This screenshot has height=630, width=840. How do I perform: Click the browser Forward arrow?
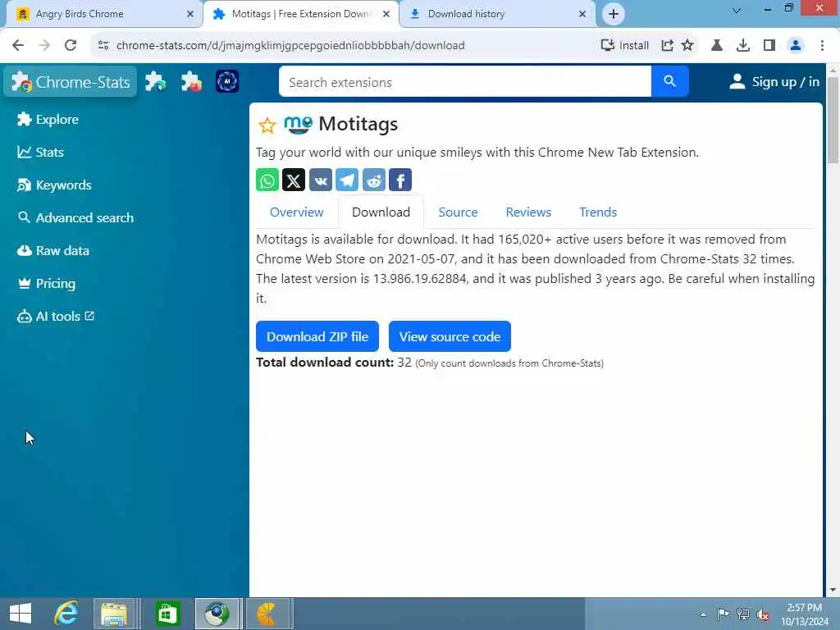pos(44,45)
